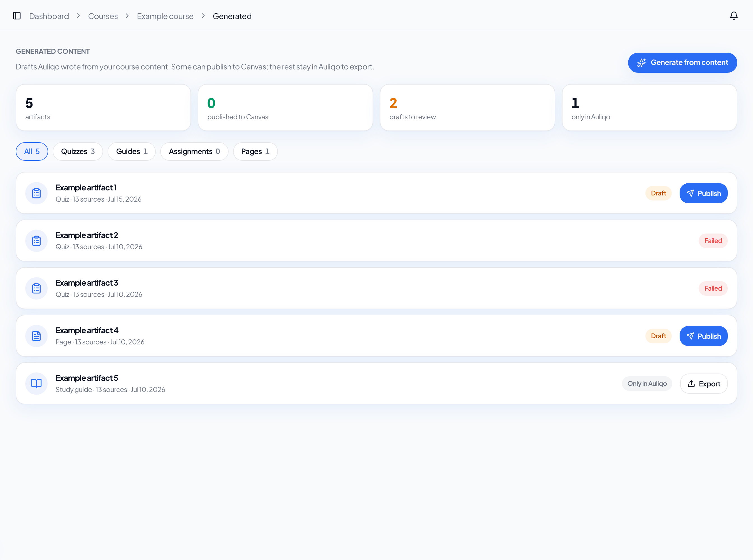Filter by Guides 1
Image resolution: width=753 pixels, height=560 pixels.
click(132, 151)
